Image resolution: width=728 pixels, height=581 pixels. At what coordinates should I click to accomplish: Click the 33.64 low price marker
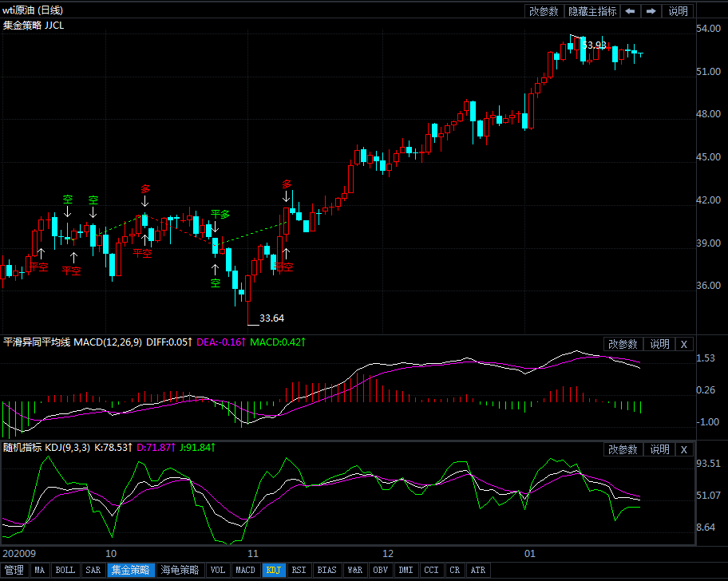pyautogui.click(x=271, y=318)
